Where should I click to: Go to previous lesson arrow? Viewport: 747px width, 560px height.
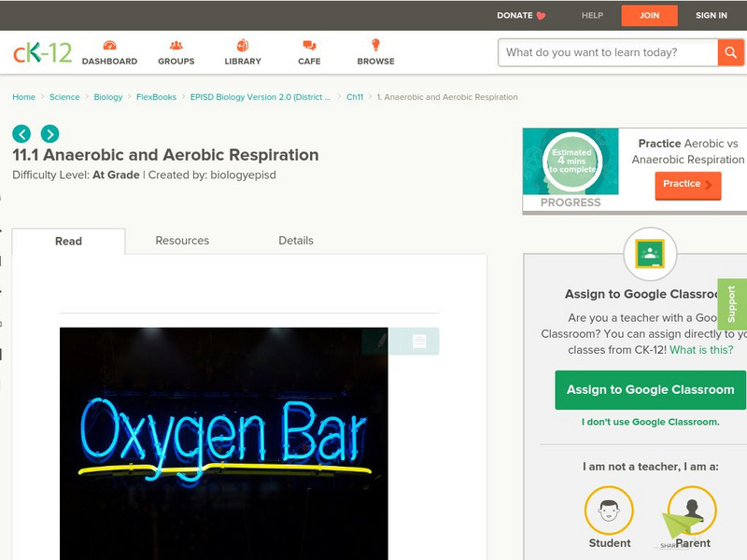[21, 133]
